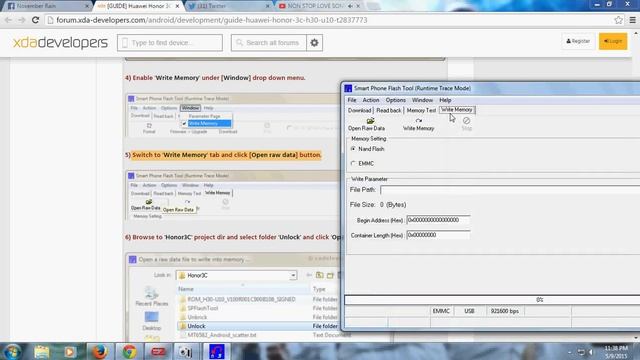The image size is (640, 360).
Task: Go back with the browser back arrow
Action: [x=9, y=20]
